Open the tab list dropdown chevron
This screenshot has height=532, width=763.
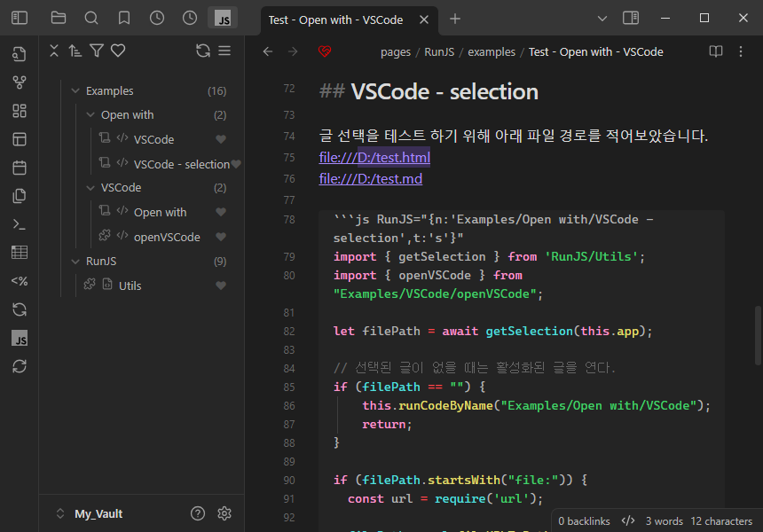click(x=602, y=19)
